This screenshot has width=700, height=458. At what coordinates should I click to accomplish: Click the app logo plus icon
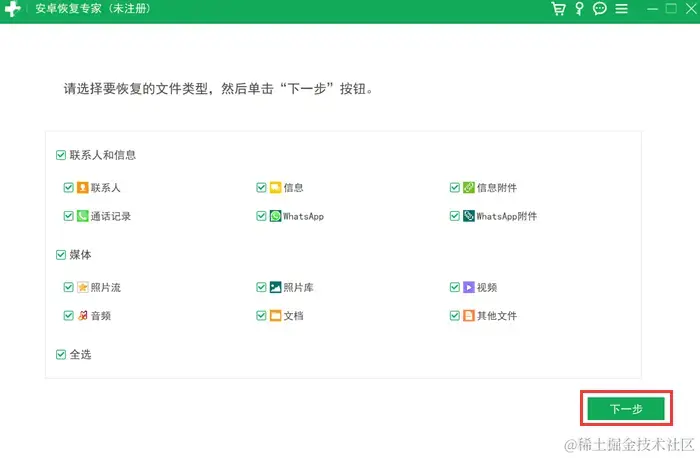pos(12,8)
